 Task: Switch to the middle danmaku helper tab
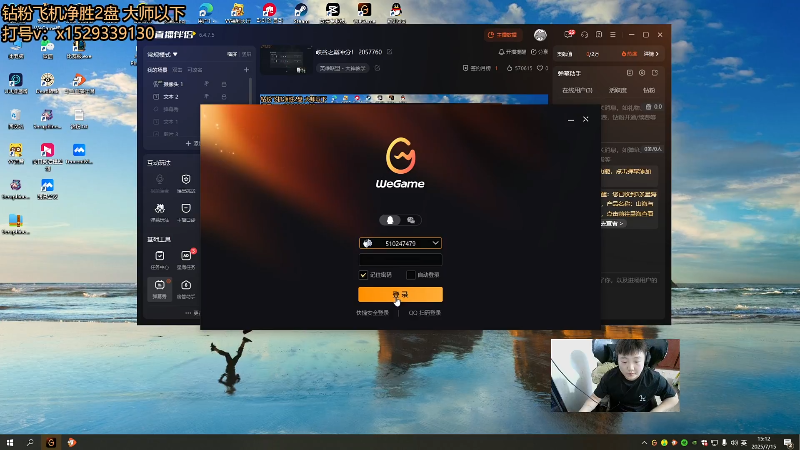point(617,90)
